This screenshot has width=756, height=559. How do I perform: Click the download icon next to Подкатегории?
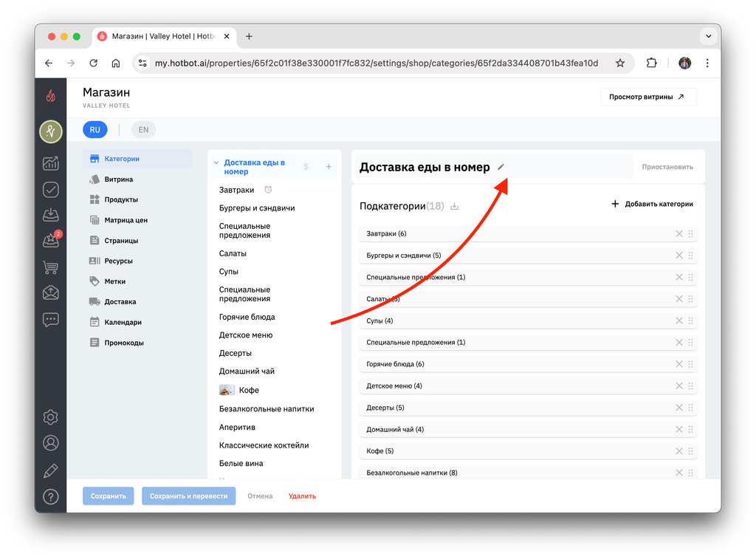454,207
